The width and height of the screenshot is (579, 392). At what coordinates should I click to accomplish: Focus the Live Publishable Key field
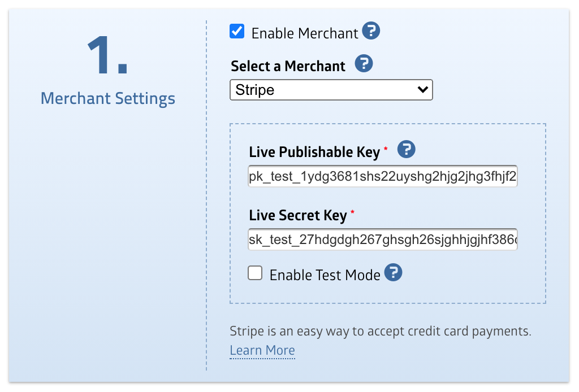click(382, 177)
